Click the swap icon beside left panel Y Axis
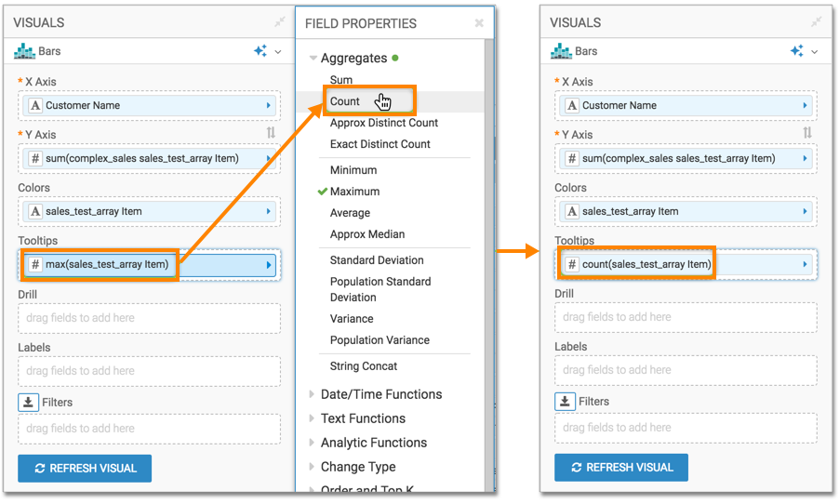 [271, 134]
